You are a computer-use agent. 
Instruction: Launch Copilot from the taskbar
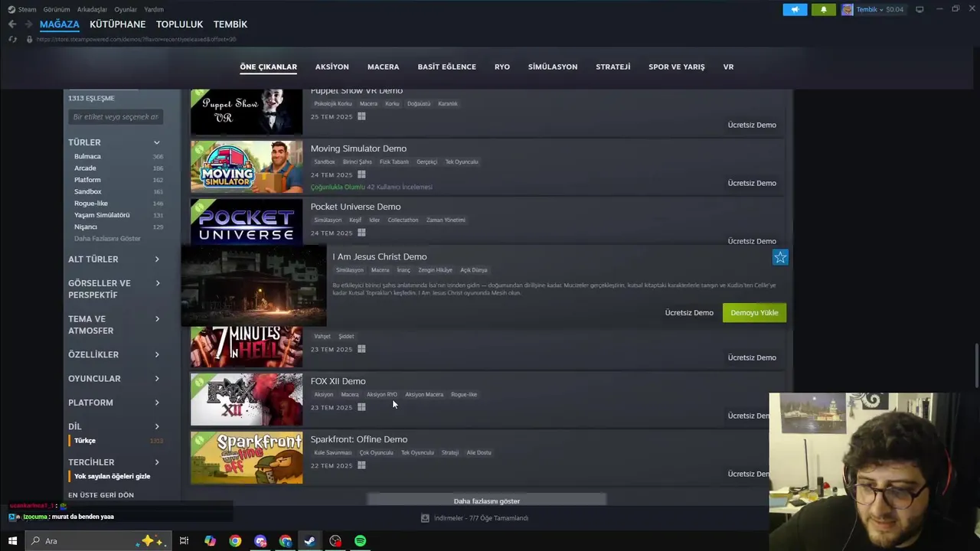pyautogui.click(x=210, y=541)
